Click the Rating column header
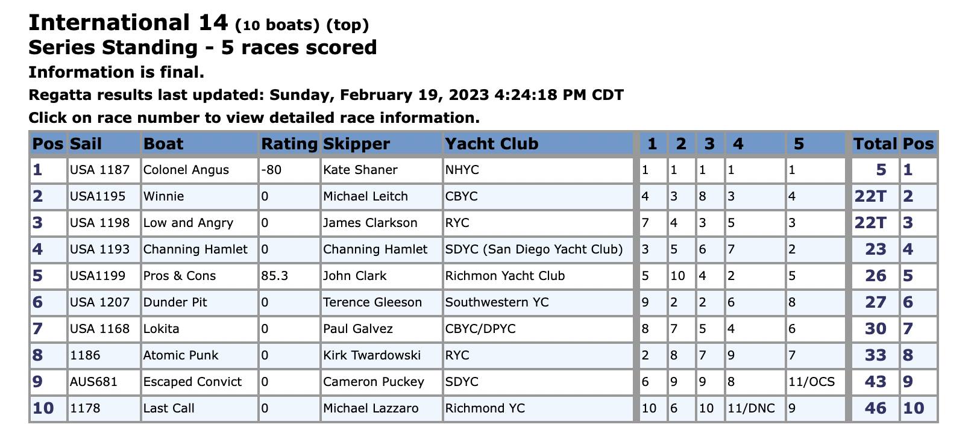This screenshot has width=980, height=448. (x=289, y=144)
